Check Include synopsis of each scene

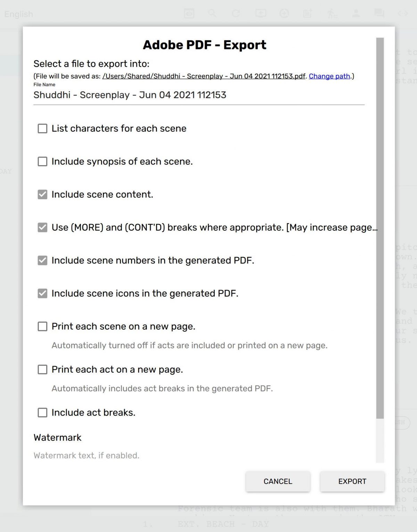[x=42, y=162]
